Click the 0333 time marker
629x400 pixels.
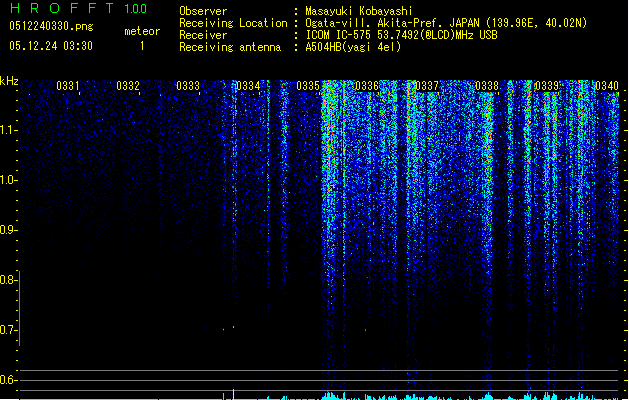tap(188, 86)
